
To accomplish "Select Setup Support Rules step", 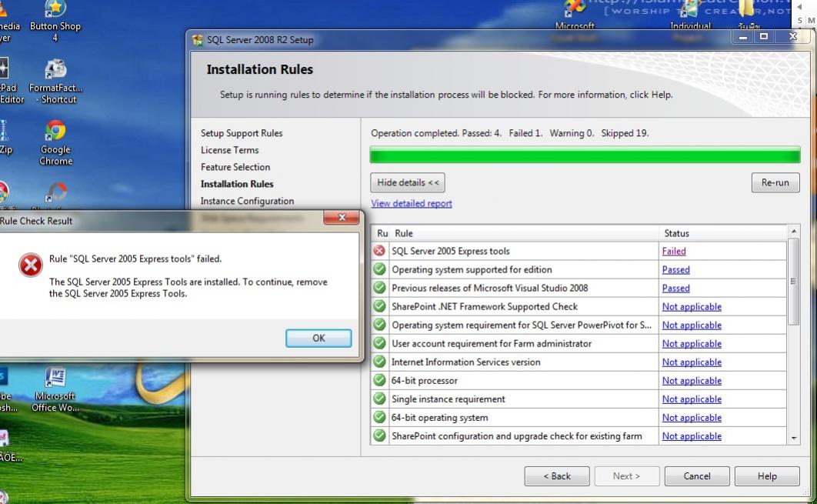I will [242, 133].
